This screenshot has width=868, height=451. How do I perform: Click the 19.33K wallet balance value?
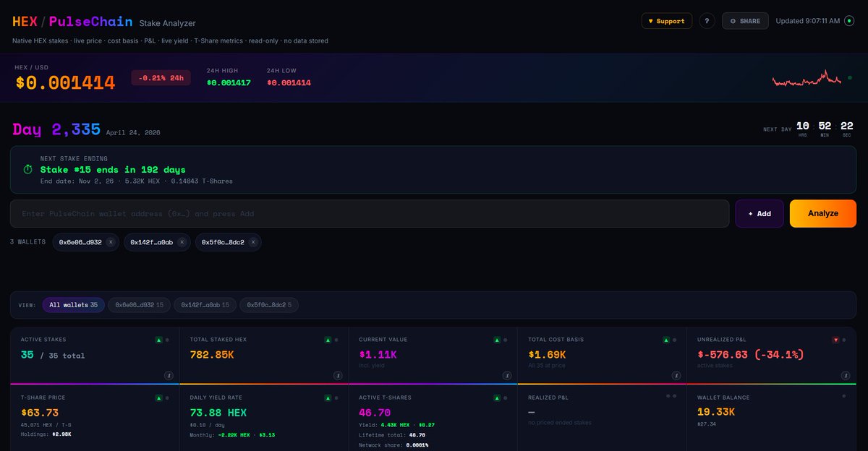click(716, 413)
